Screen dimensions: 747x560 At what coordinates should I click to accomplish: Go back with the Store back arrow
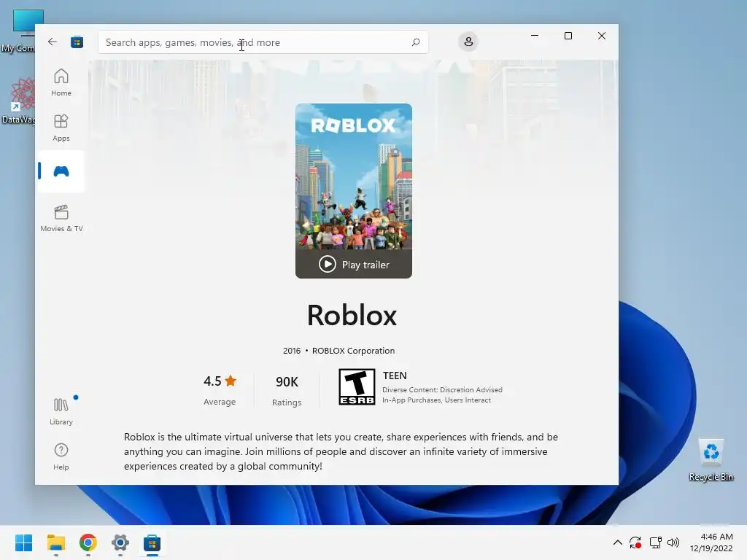point(53,42)
